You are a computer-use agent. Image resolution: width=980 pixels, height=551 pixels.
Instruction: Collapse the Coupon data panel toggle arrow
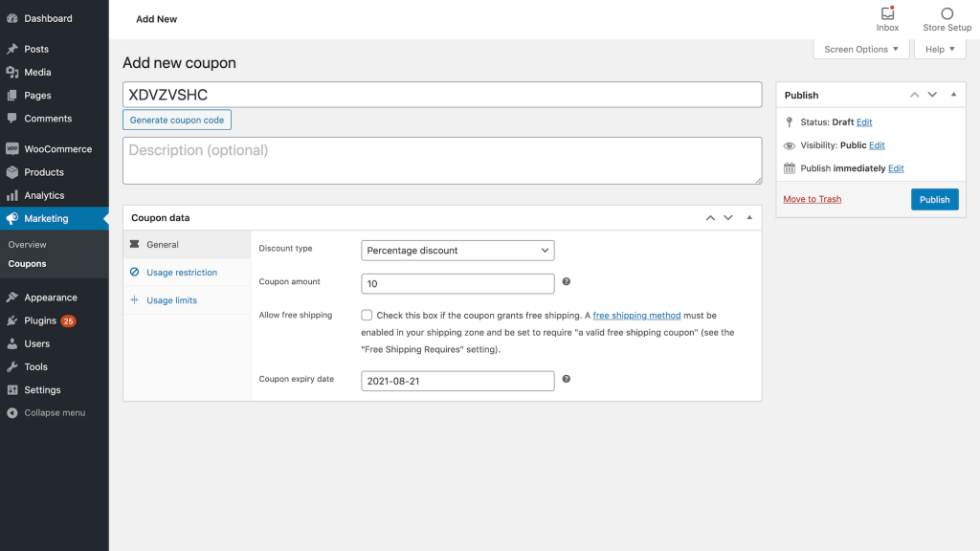point(749,217)
